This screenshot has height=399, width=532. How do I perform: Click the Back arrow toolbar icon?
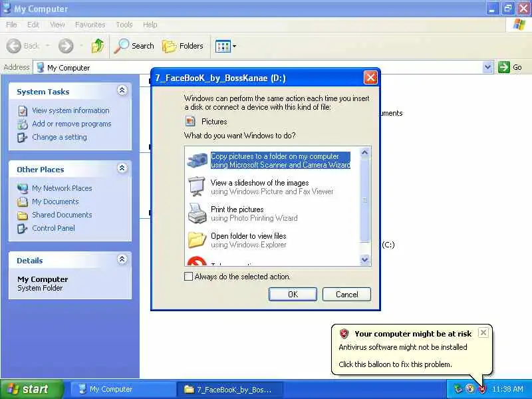click(x=14, y=46)
